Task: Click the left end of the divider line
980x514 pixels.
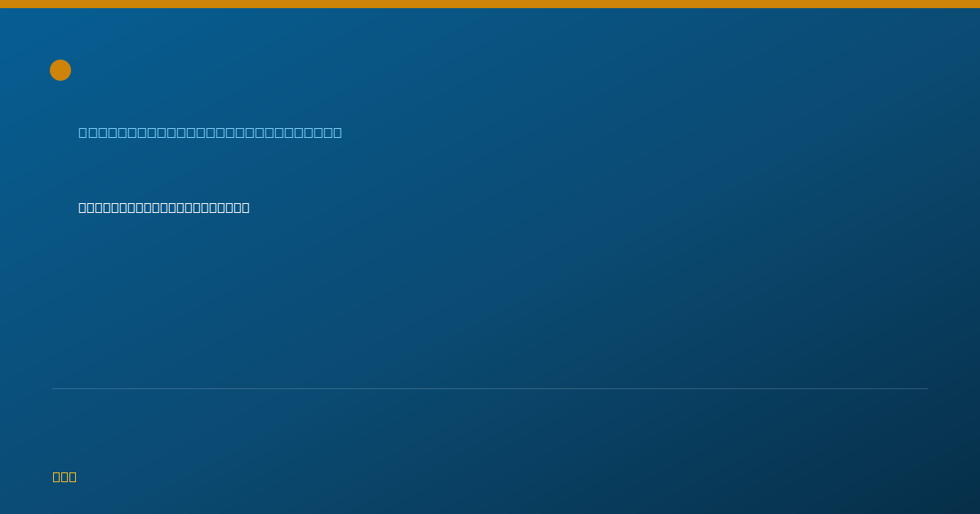Action: (54, 388)
